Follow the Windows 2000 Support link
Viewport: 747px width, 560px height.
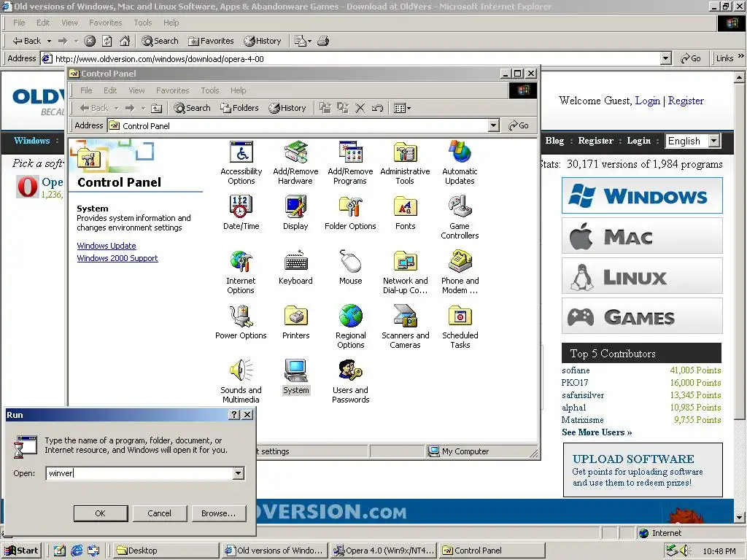pos(117,258)
